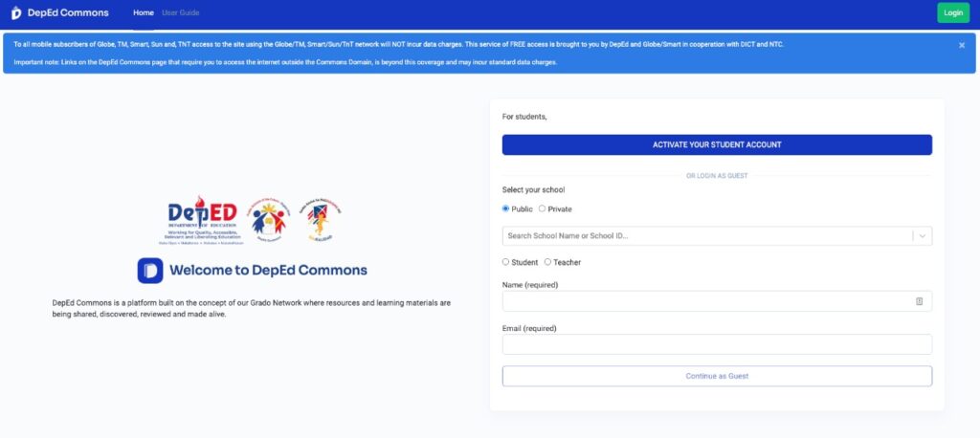Expand the school search dropdown arrow
This screenshot has width=980, height=438.
click(923, 236)
